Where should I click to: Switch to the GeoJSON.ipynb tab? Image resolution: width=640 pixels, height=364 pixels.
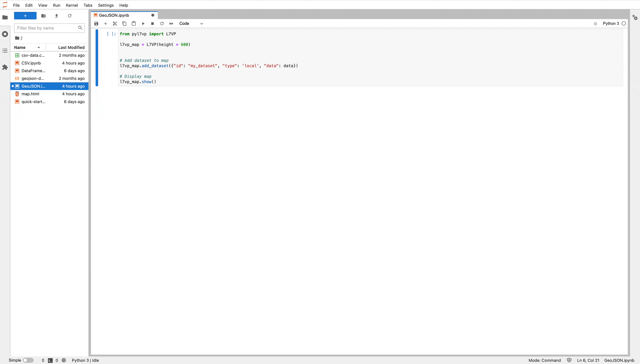[x=114, y=15]
